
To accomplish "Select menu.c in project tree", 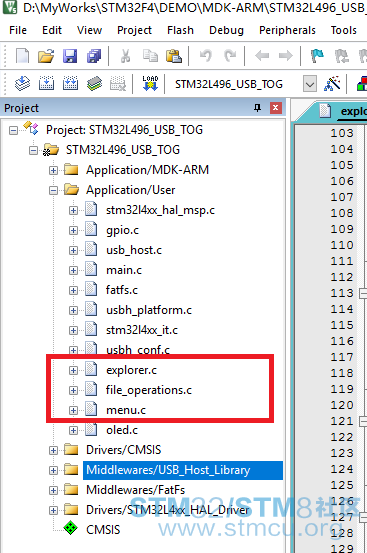I will 126,410.
